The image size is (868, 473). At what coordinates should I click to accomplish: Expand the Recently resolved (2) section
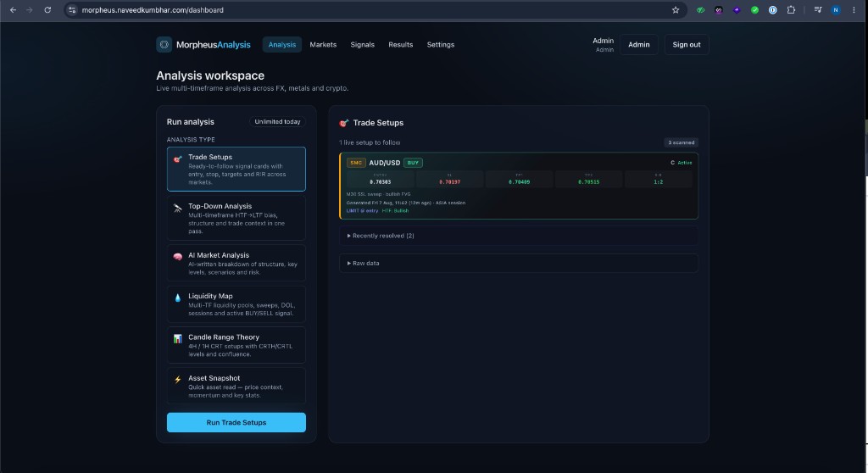point(519,236)
